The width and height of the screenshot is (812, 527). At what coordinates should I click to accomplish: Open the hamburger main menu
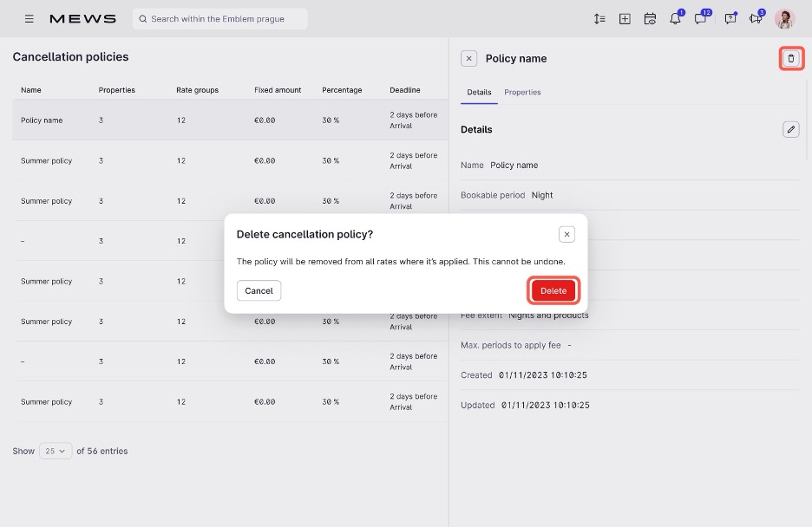coord(29,18)
